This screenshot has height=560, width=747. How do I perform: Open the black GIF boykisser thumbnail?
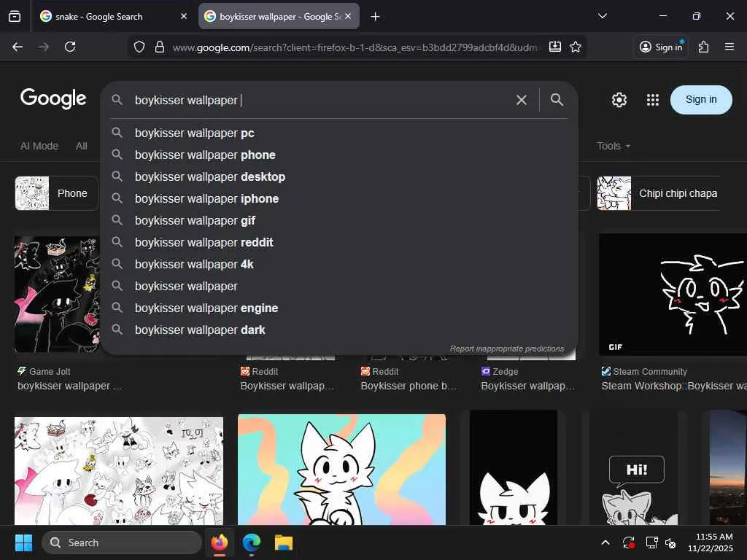tap(673, 295)
